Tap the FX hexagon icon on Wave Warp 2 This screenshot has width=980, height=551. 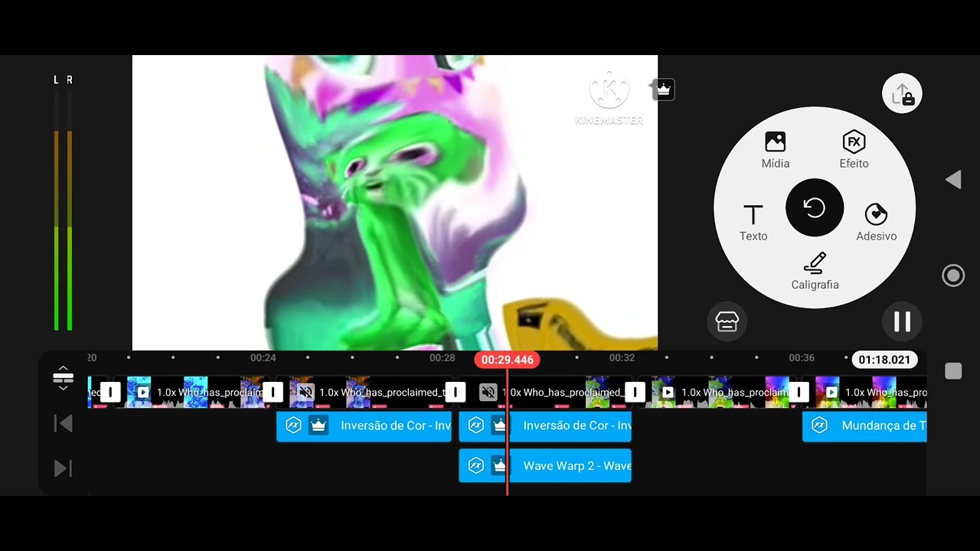click(476, 466)
